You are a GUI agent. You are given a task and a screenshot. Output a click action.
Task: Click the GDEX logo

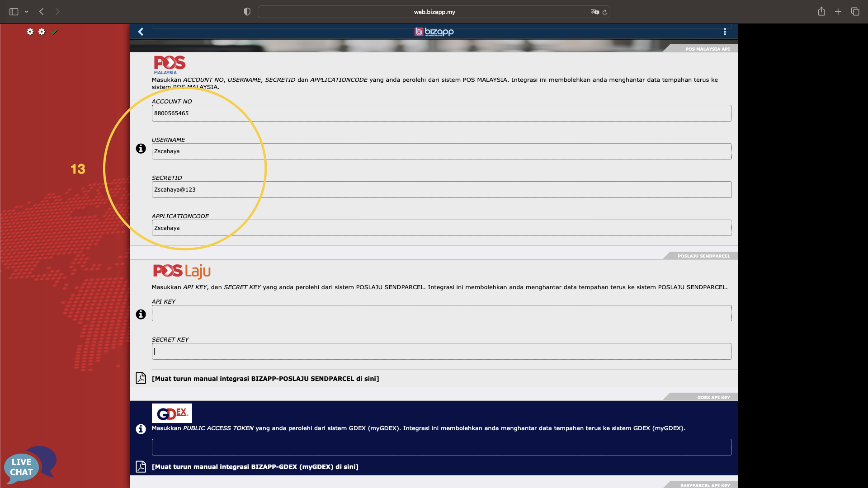(x=172, y=413)
